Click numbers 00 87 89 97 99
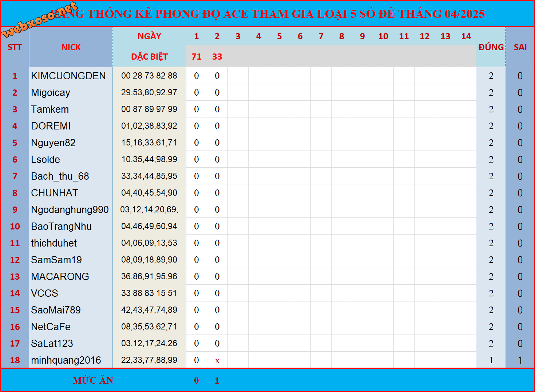The image size is (535, 392). coord(149,109)
